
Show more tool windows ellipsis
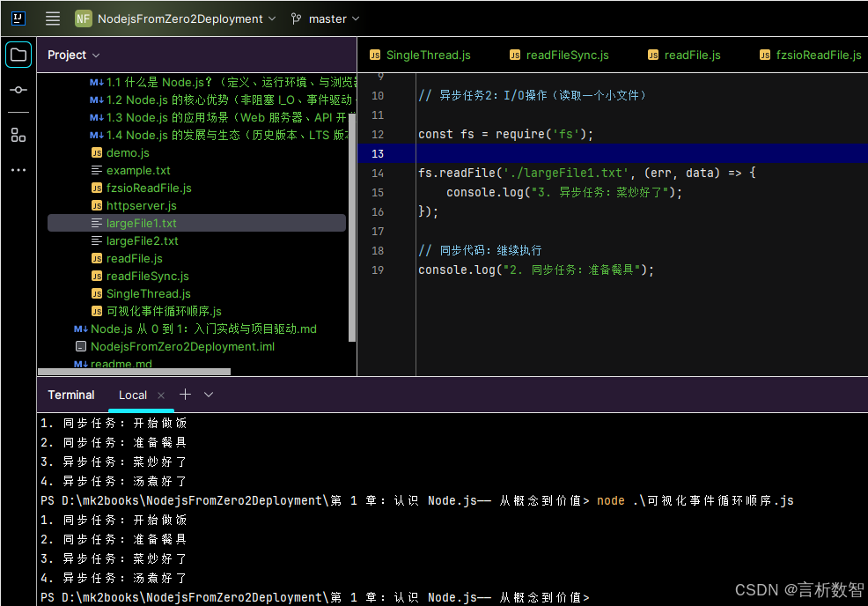18,170
